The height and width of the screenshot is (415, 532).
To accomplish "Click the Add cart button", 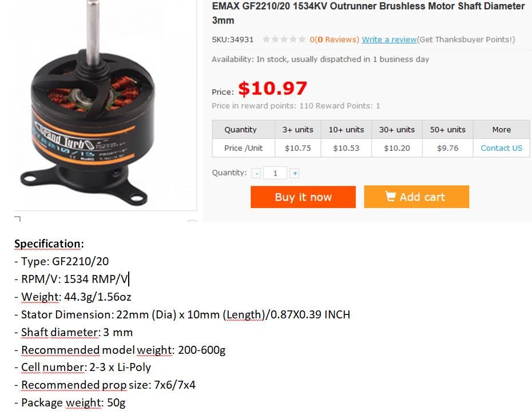I will tap(416, 197).
